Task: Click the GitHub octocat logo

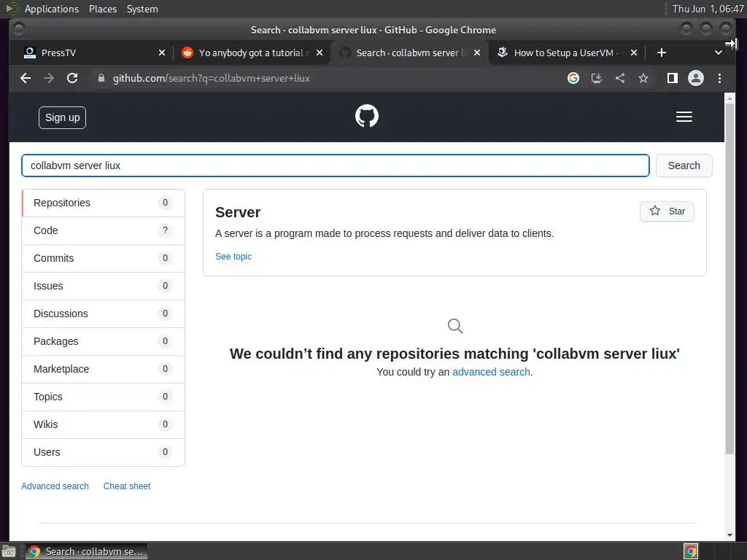Action: pyautogui.click(x=367, y=116)
